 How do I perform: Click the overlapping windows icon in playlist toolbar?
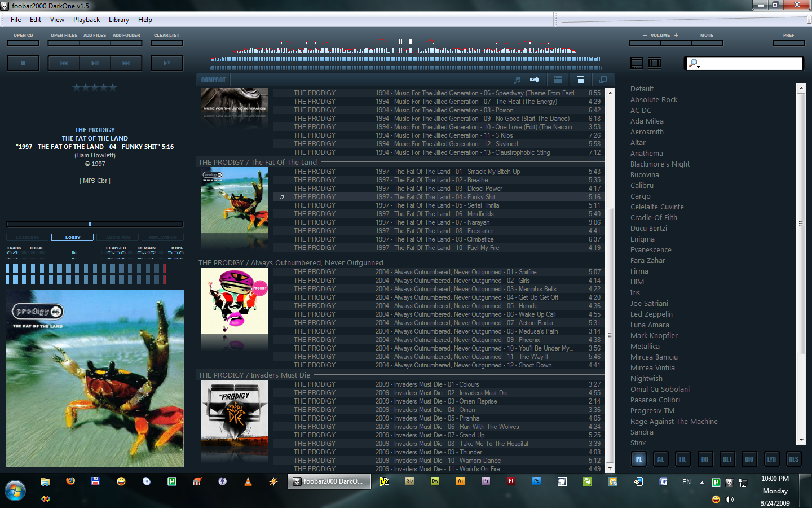click(x=603, y=80)
